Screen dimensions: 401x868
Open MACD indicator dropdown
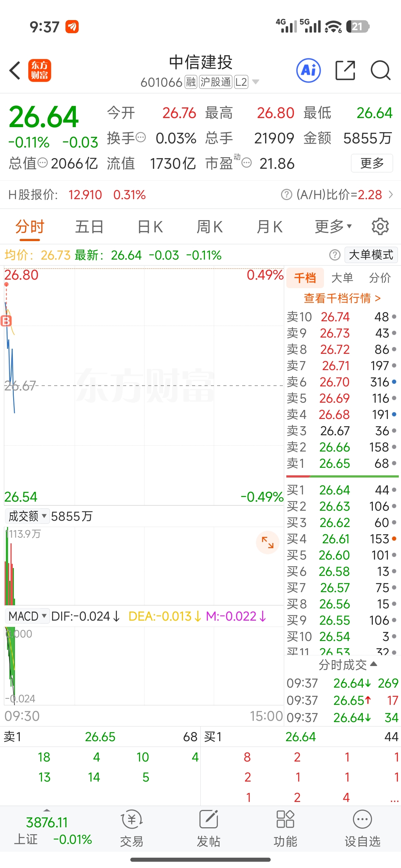(x=27, y=616)
